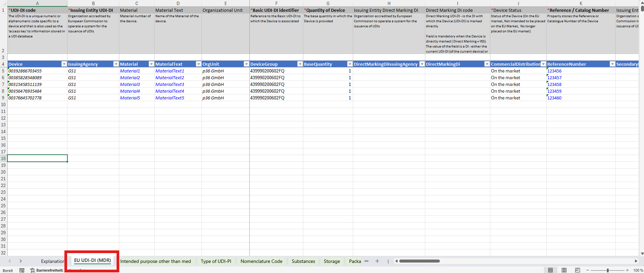Select cell with UDI-DI 00392866703455
This screenshot has width=644, height=273.
[x=37, y=71]
